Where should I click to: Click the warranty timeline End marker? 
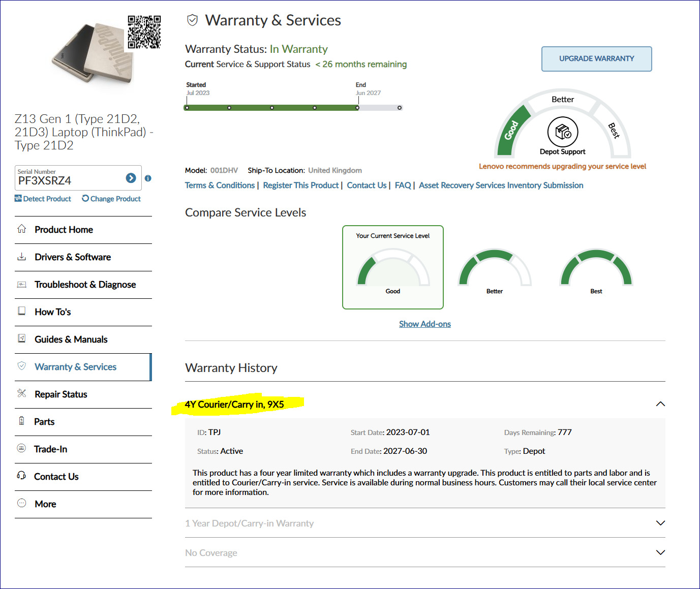[x=357, y=108]
